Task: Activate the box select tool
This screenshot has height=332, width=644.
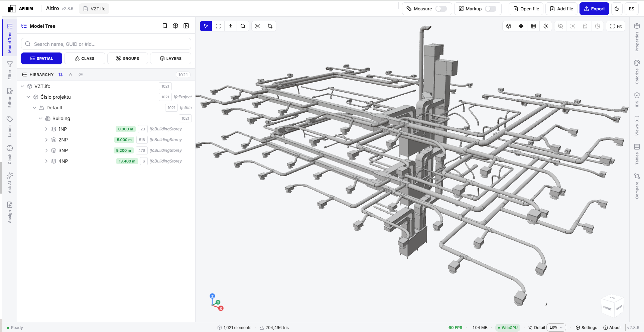Action: pos(218,26)
